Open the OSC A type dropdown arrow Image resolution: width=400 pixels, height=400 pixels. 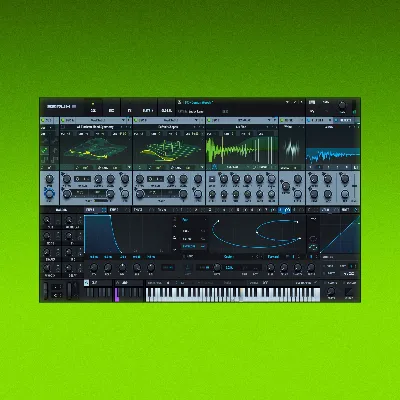(124, 120)
